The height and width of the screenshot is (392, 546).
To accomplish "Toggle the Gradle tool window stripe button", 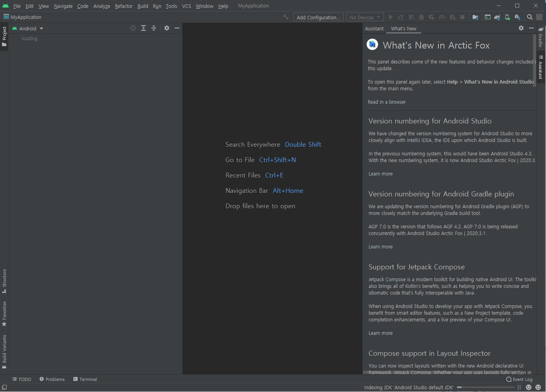I will coord(541,37).
